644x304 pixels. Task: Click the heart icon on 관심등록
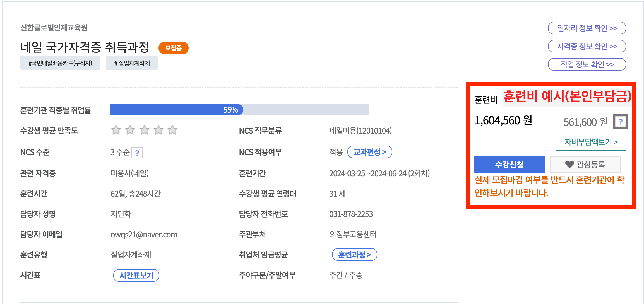[x=569, y=164]
